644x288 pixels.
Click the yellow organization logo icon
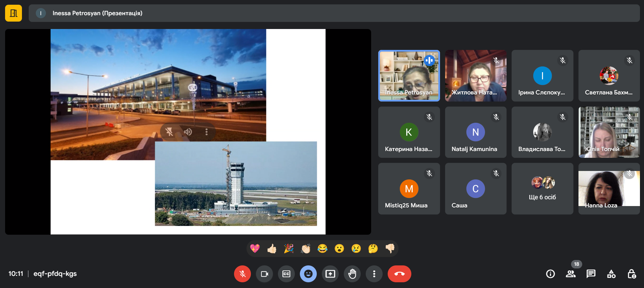14,13
